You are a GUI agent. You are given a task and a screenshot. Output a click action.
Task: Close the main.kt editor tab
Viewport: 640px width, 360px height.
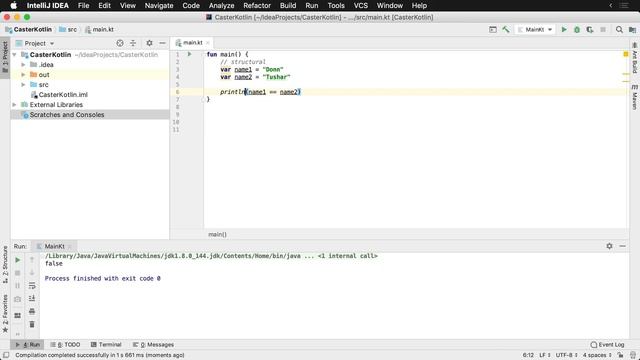[x=208, y=43]
